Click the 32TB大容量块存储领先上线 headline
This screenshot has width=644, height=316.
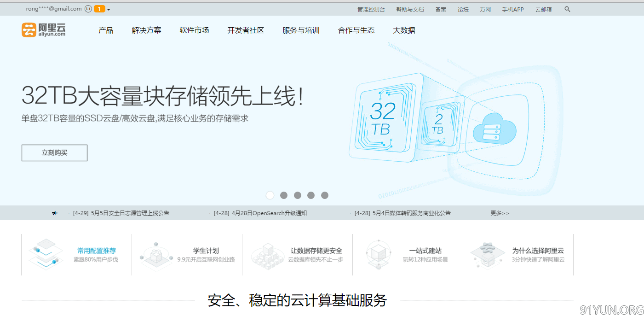coord(163,96)
